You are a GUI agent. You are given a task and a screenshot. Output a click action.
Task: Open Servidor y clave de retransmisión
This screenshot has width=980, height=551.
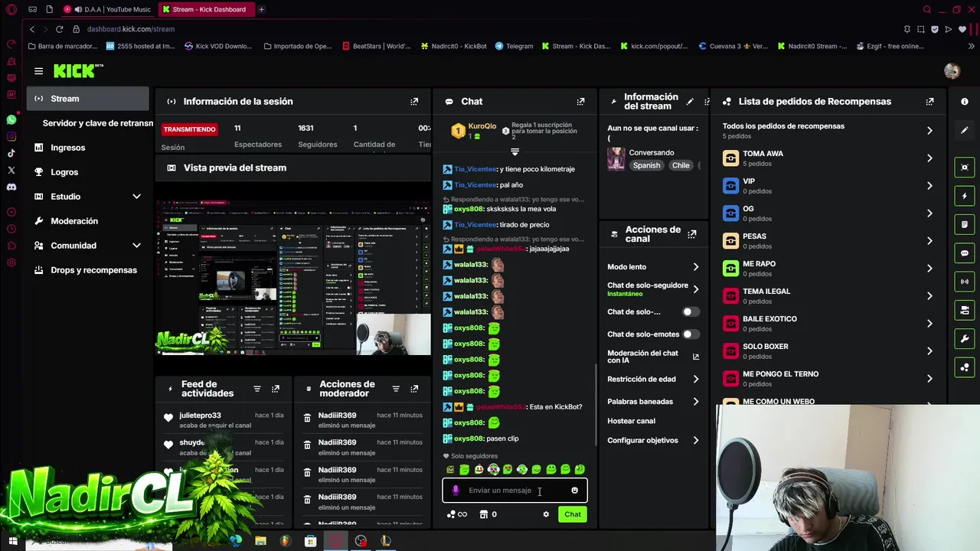(x=97, y=123)
